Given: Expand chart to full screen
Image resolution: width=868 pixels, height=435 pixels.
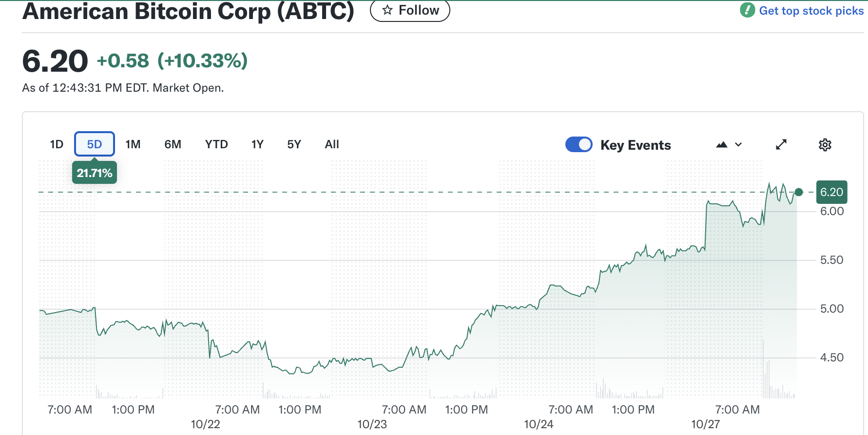Looking at the screenshot, I should [x=781, y=144].
